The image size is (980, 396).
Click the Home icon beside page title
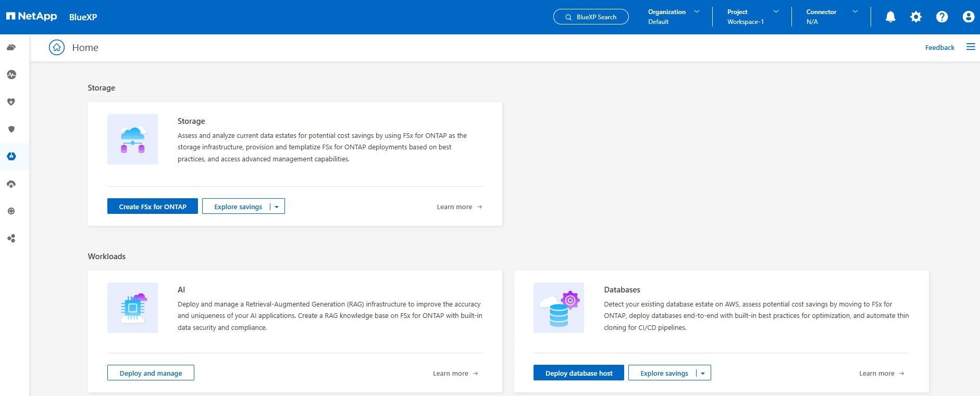click(57, 47)
